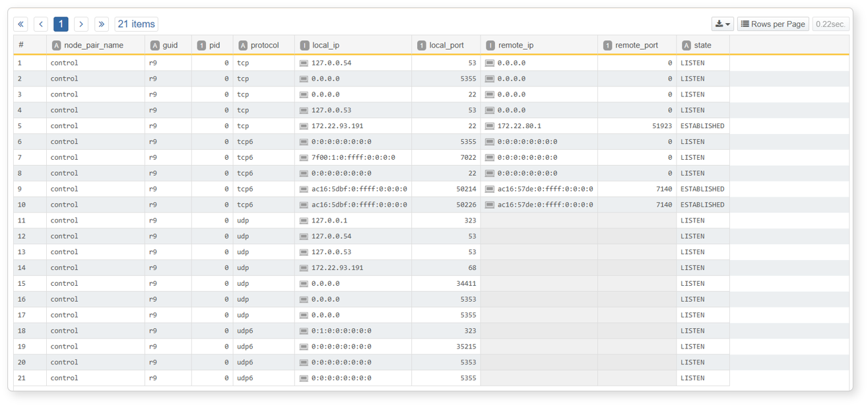
Task: Click network icon next to 7f00:1:0:ffff:0:0:0:0
Action: pyautogui.click(x=304, y=158)
